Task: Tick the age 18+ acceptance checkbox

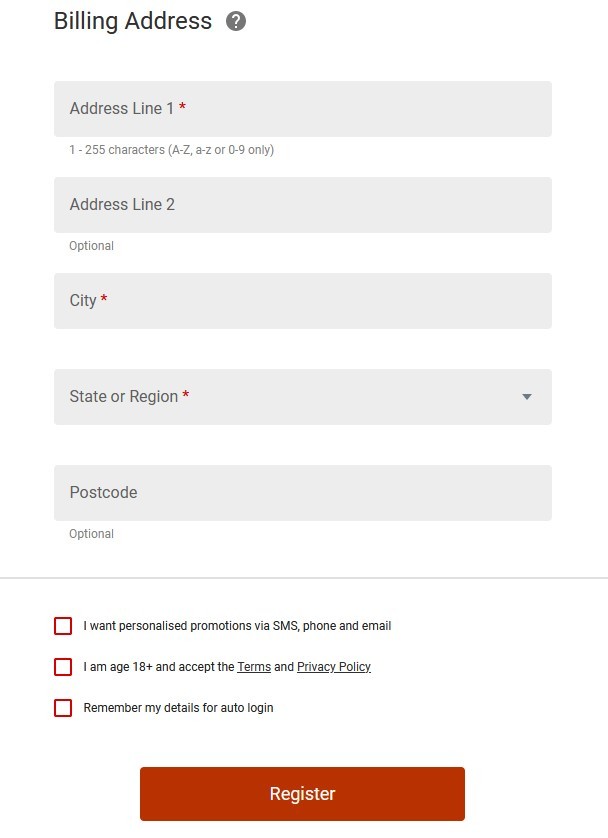Action: [63, 666]
